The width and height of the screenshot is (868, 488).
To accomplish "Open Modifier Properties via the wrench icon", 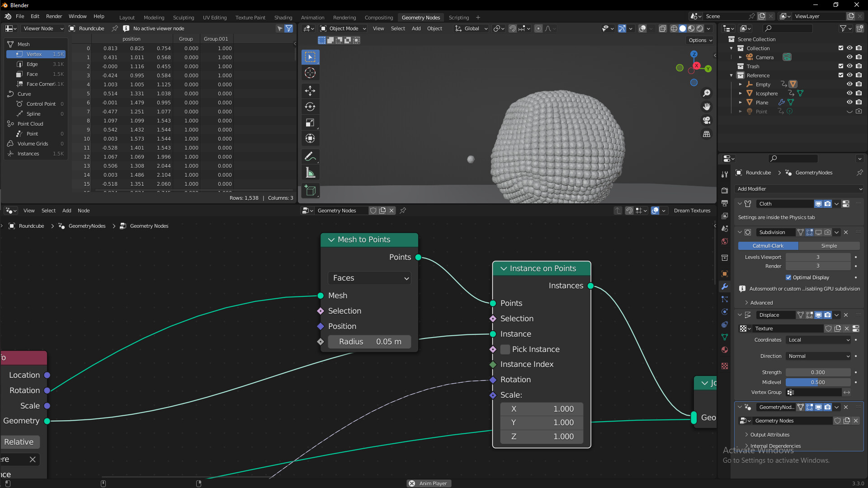I will pyautogui.click(x=725, y=286).
